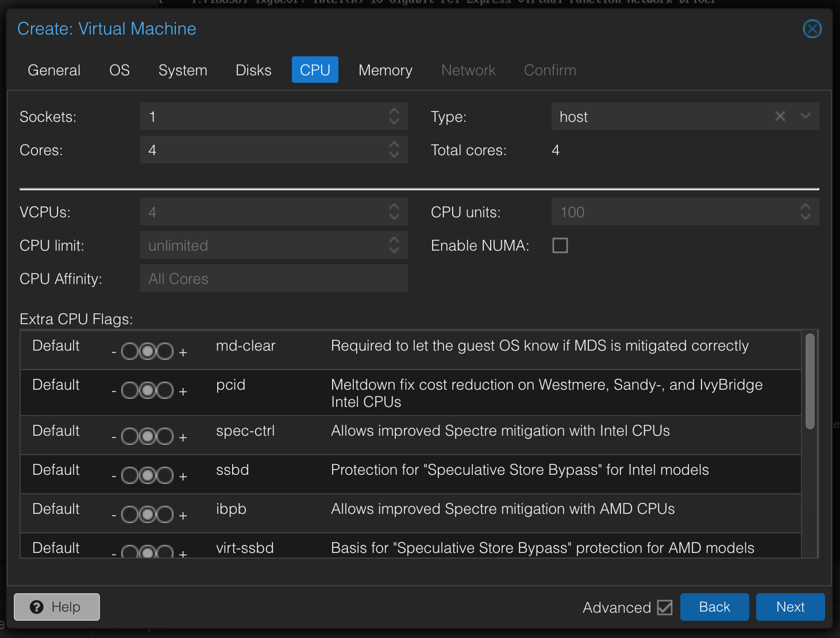Viewport: 840px width, 638px height.
Task: Decrease Cores with the down arrow
Action: click(394, 155)
